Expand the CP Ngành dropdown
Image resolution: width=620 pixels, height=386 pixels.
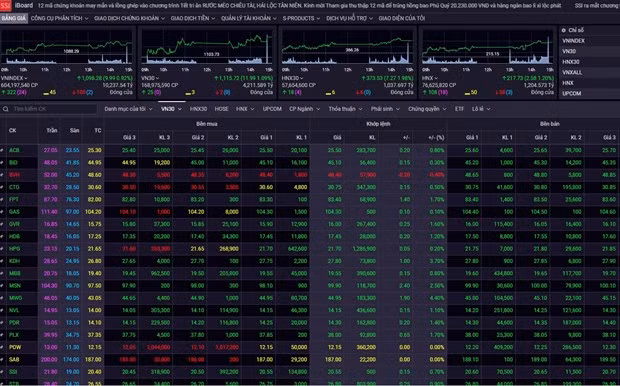304,109
